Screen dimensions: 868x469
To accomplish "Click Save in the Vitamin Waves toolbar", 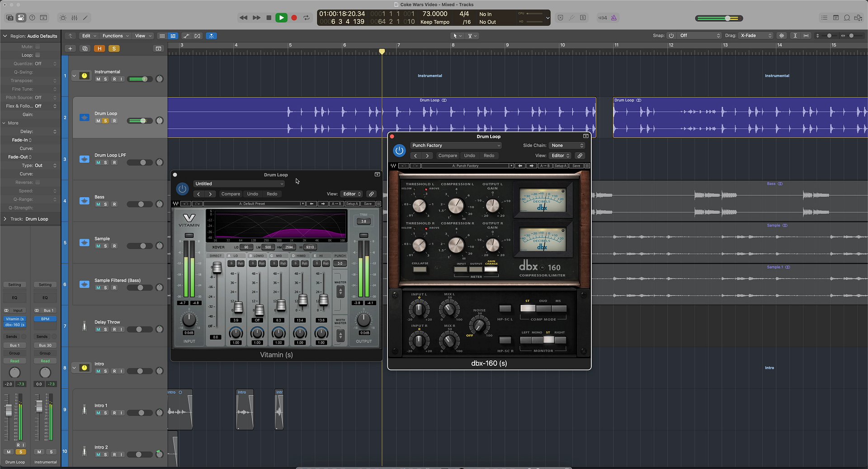I will tap(368, 204).
